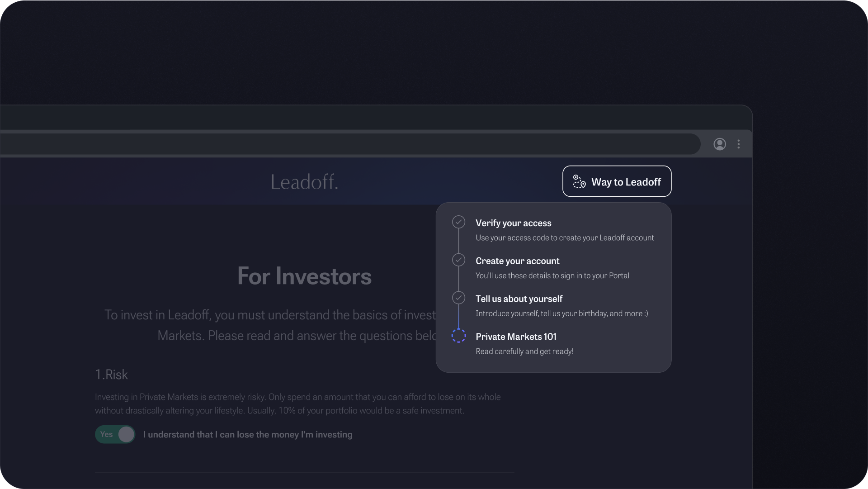Open the browser three-dot menu
The width and height of the screenshot is (868, 489).
(x=739, y=144)
